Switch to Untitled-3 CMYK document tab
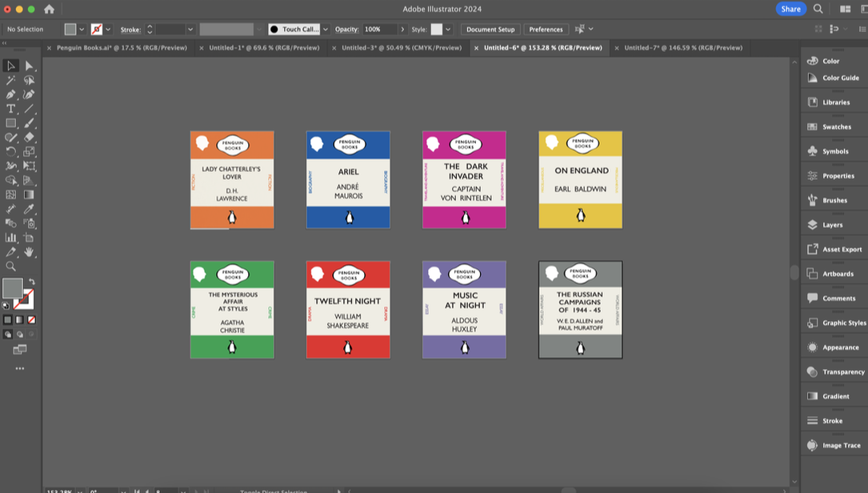The width and height of the screenshot is (868, 493). coord(402,48)
